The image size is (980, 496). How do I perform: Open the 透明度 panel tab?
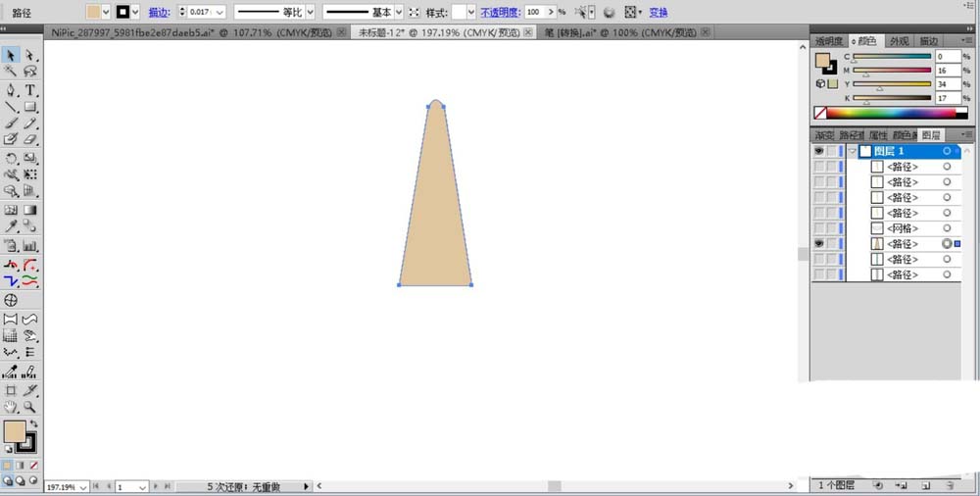click(x=829, y=41)
